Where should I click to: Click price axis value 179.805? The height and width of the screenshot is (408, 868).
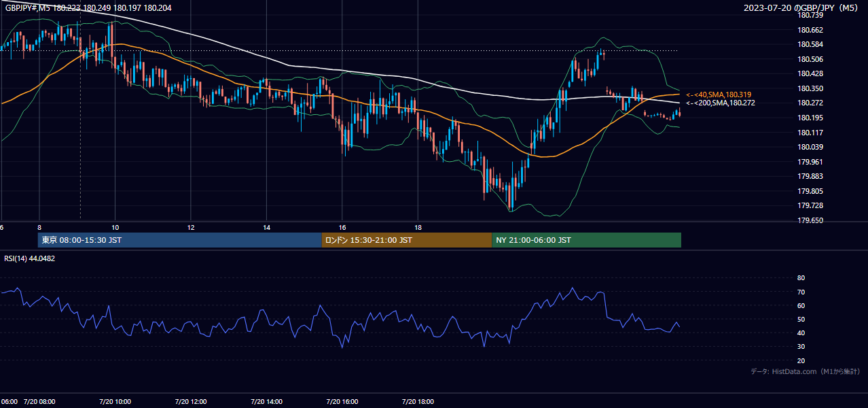pyautogui.click(x=810, y=192)
